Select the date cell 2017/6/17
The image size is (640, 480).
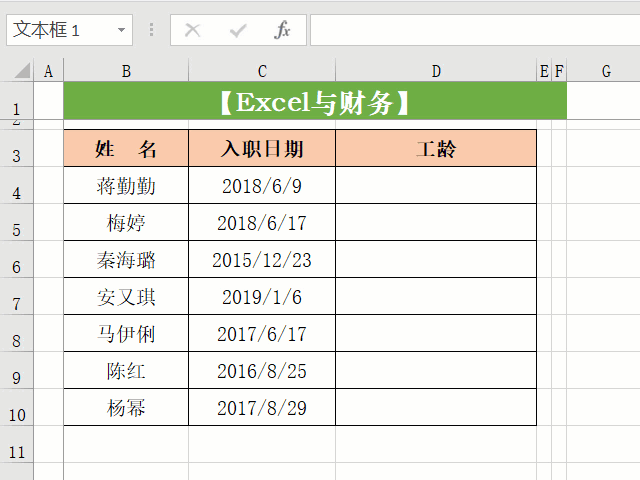262,333
